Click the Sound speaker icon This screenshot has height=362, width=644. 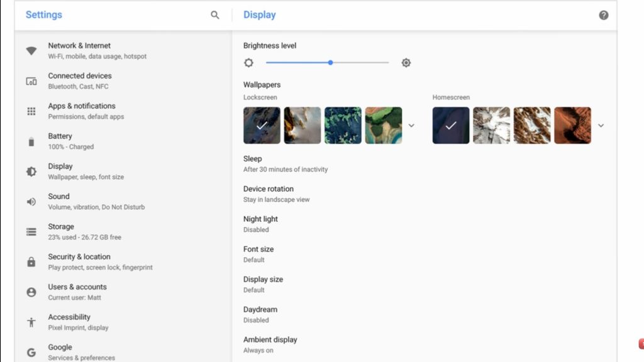click(31, 202)
